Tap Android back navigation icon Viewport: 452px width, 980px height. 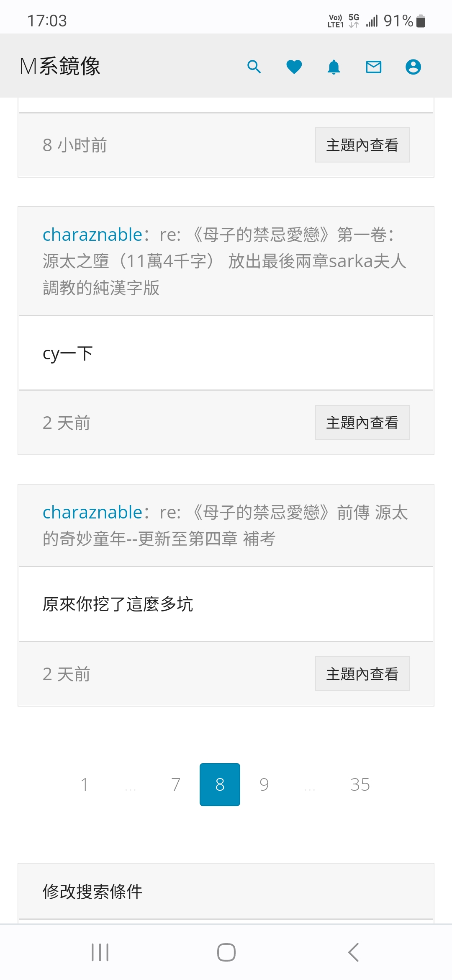point(354,952)
